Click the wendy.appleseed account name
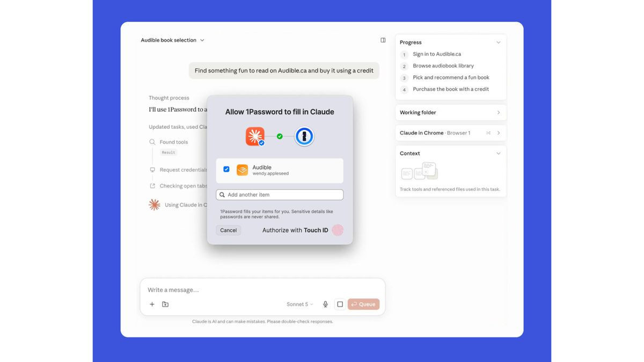This screenshot has height=362, width=644. [271, 173]
